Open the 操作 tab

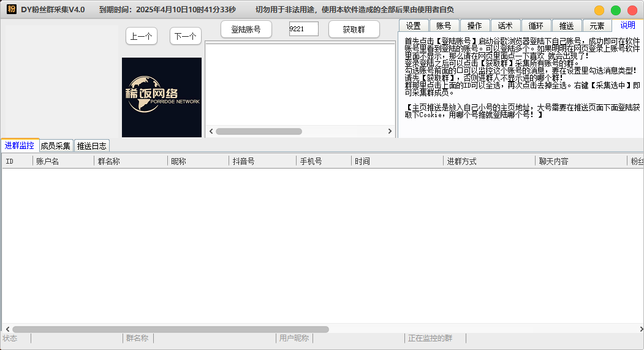474,26
